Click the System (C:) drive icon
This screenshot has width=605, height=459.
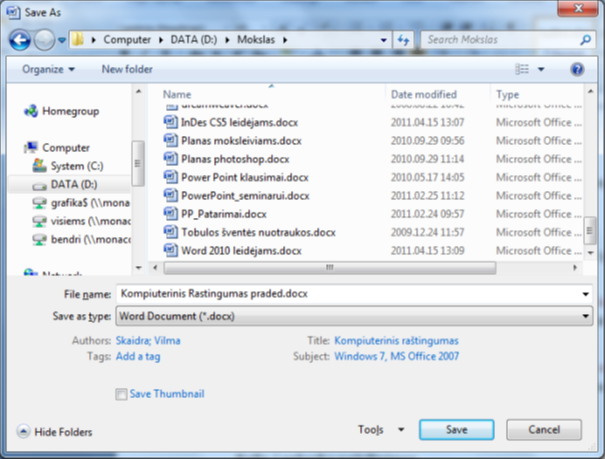(x=39, y=166)
